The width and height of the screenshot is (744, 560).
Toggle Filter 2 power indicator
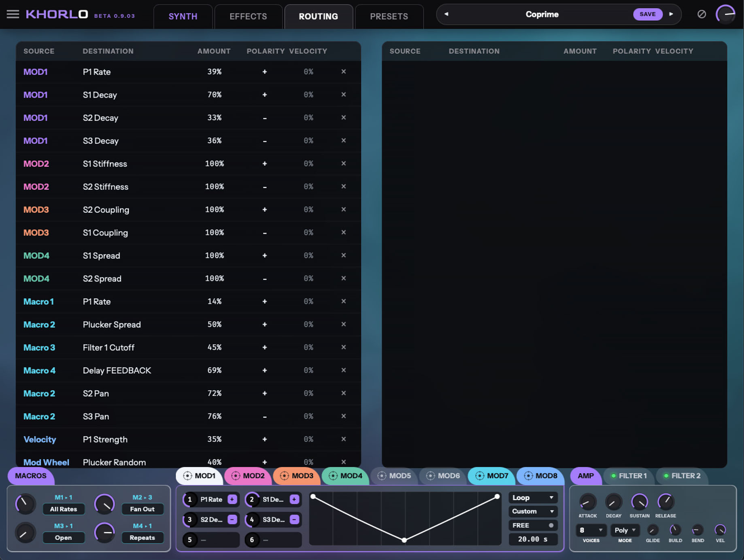pos(666,476)
